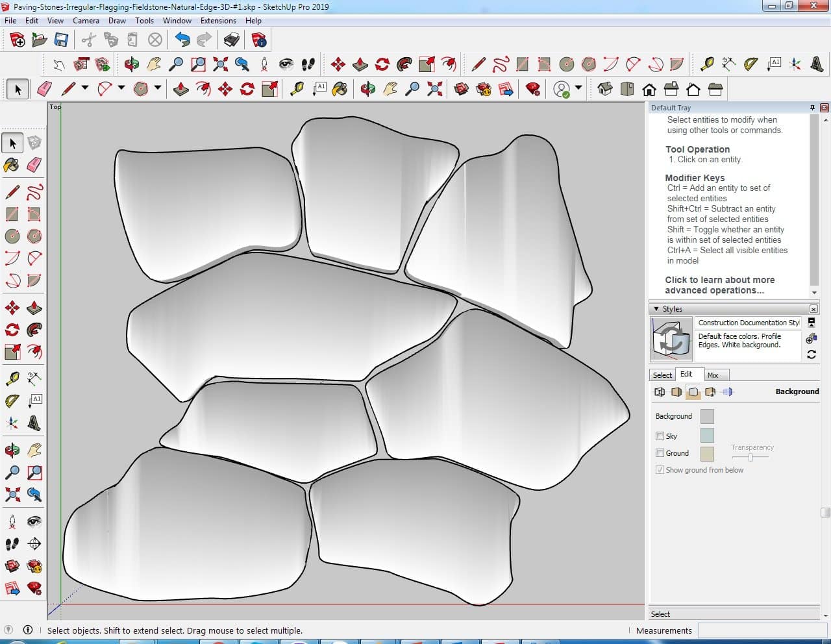Switch to the Mix tab
The width and height of the screenshot is (831, 644).
coord(713,375)
